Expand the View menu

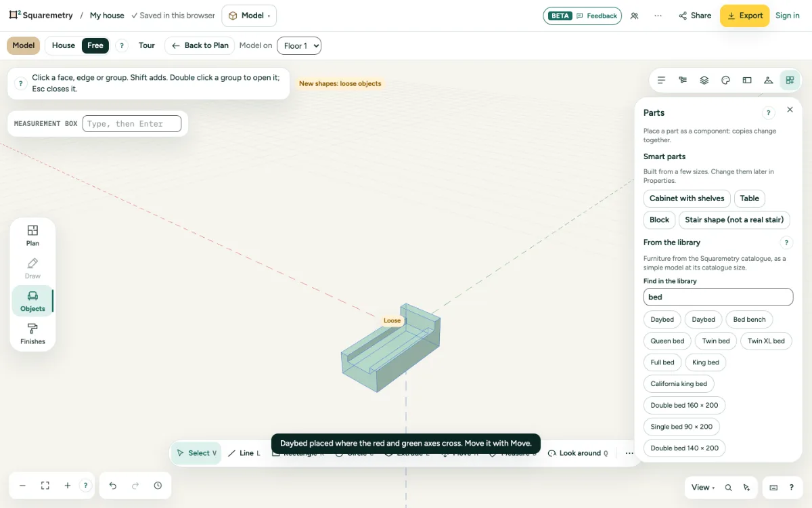click(702, 488)
